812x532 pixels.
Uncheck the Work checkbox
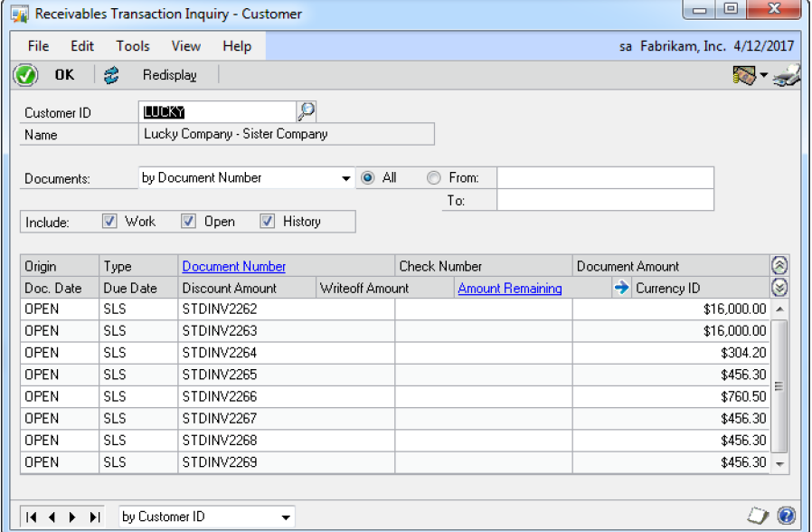110,222
